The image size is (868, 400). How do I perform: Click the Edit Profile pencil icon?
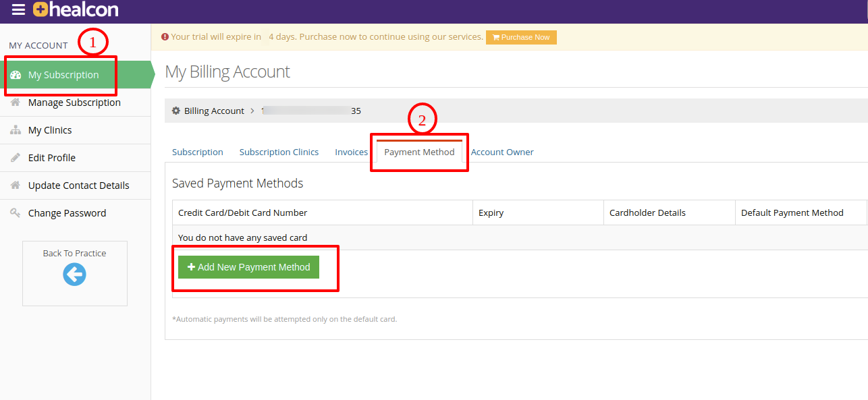(16, 158)
